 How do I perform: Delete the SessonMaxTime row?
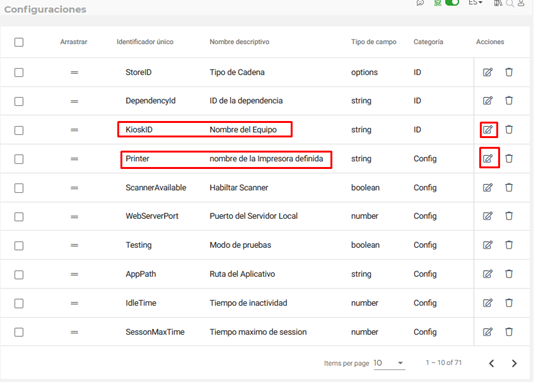(x=509, y=332)
